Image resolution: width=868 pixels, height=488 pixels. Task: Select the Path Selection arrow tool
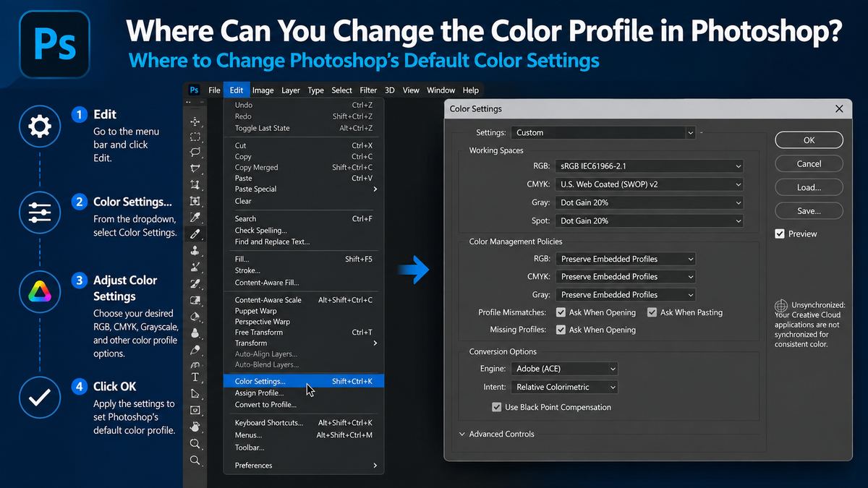(x=195, y=394)
